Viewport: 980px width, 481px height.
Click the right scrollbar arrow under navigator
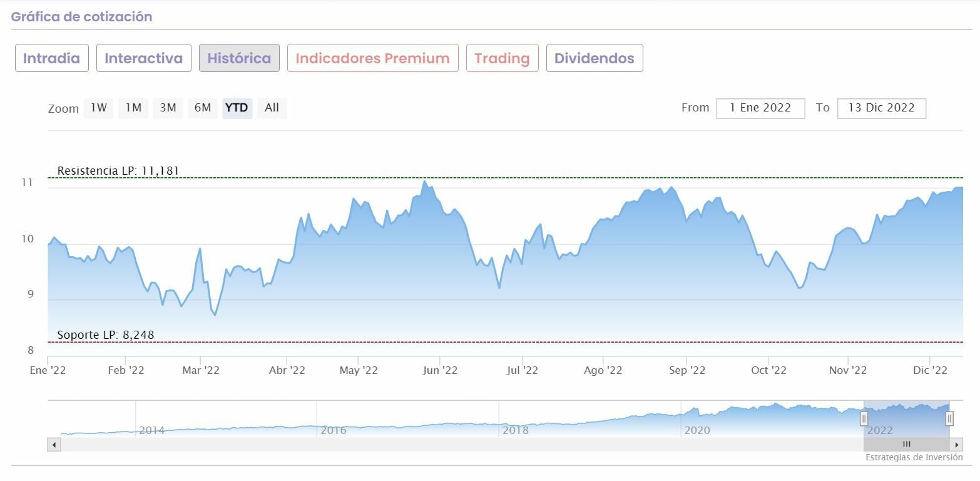[x=956, y=445]
